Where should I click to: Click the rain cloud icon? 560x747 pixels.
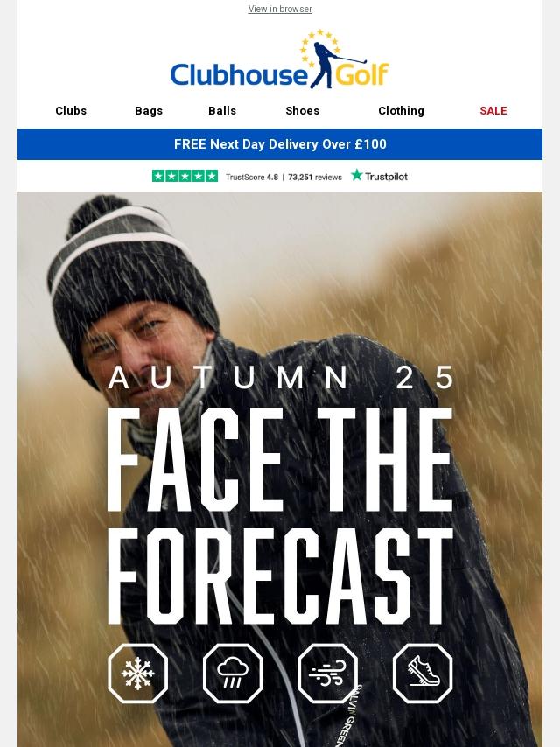click(x=233, y=674)
